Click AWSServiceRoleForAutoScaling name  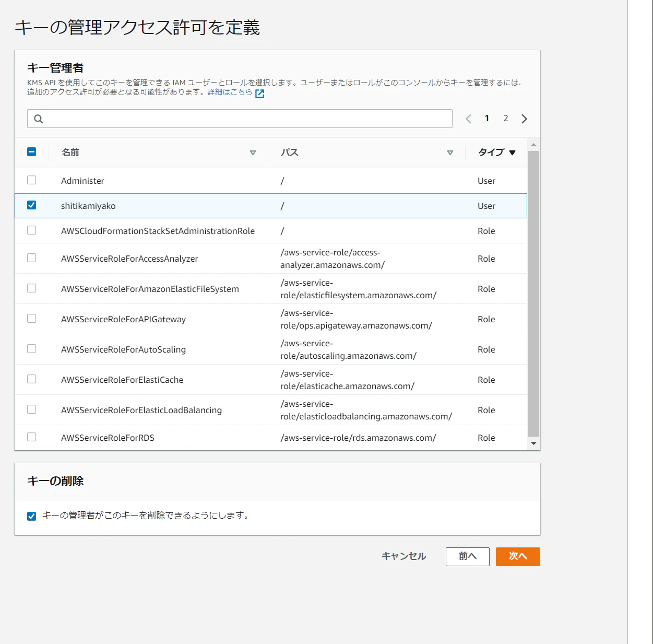pyautogui.click(x=123, y=349)
